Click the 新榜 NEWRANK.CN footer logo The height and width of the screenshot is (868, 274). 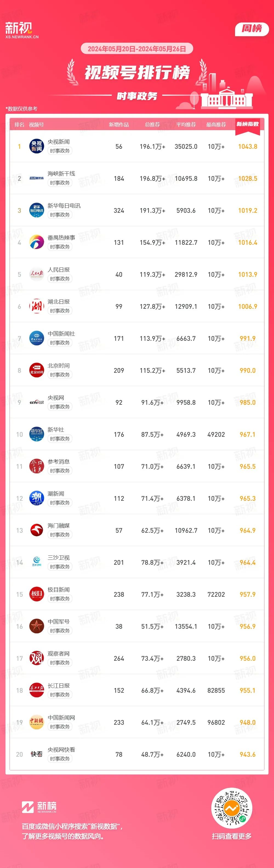[x=39, y=807]
